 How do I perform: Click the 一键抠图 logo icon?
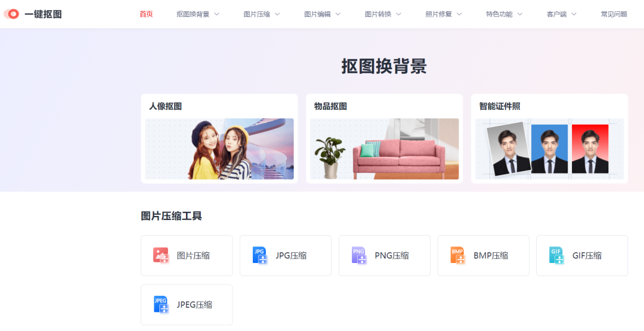tap(11, 14)
